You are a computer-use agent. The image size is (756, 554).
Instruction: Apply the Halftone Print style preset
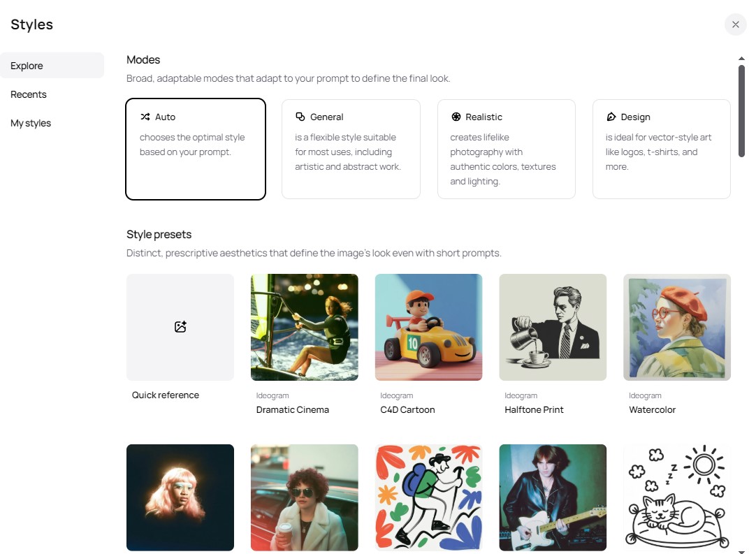click(553, 327)
